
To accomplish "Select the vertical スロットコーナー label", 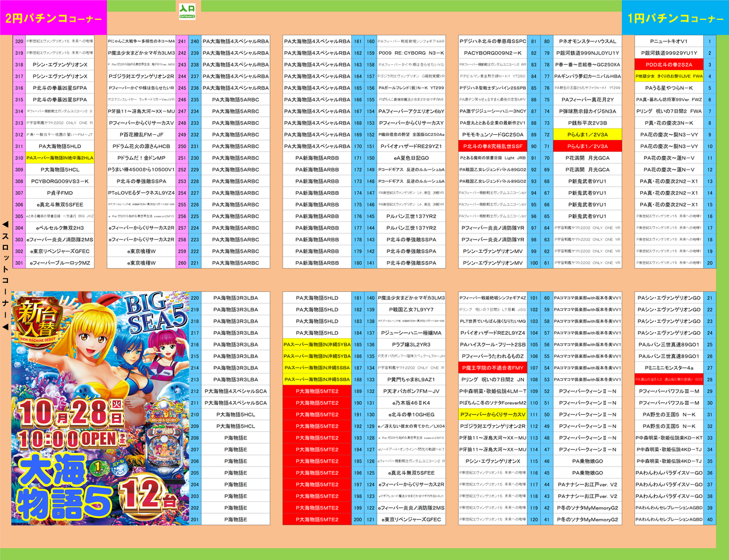I will click(5, 274).
